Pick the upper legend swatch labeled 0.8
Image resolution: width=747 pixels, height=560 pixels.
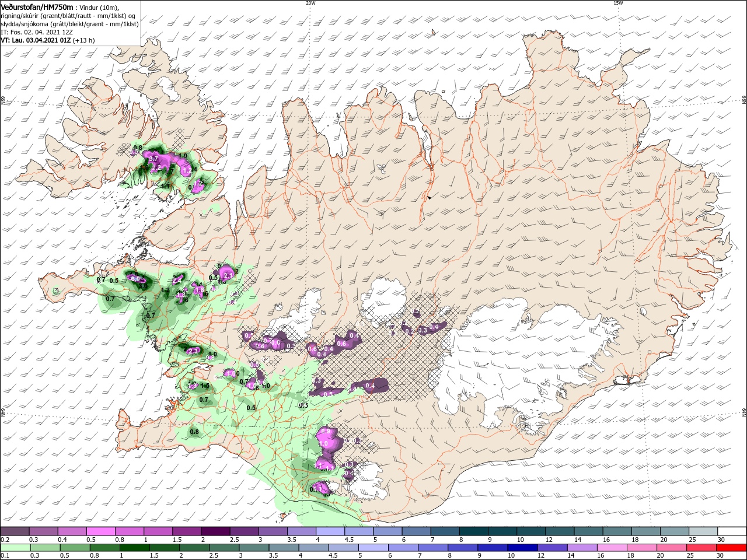[x=129, y=531]
